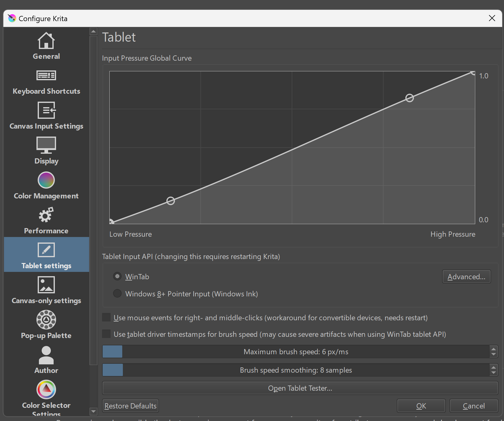The image size is (504, 421).
Task: Click the Krita logo in title bar
Action: click(12, 18)
